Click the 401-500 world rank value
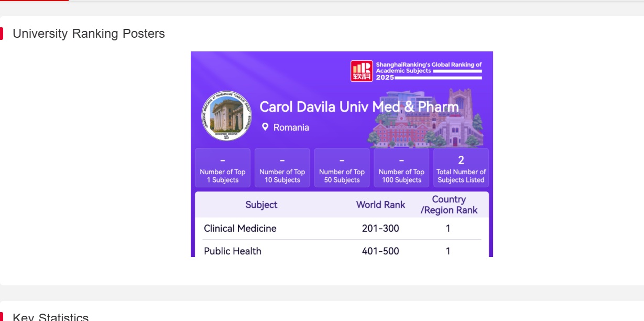 tap(380, 251)
